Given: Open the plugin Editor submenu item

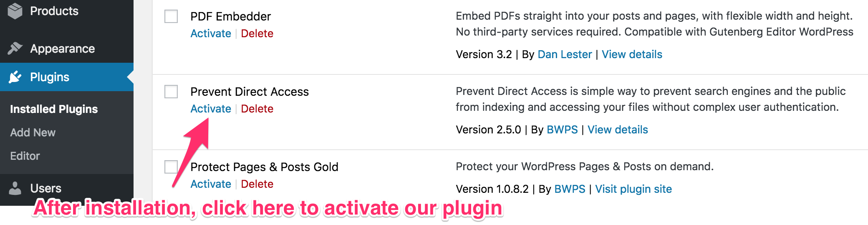Looking at the screenshot, I should (25, 156).
